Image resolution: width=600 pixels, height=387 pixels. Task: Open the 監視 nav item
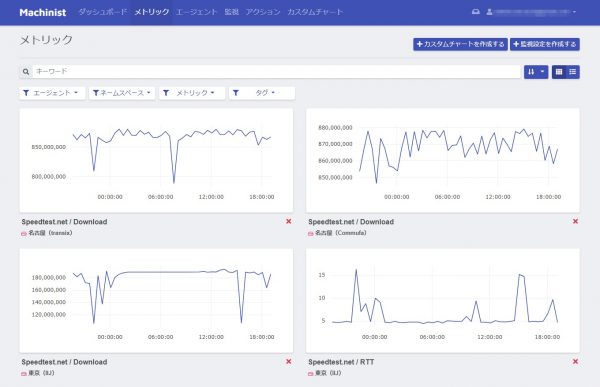click(x=232, y=12)
